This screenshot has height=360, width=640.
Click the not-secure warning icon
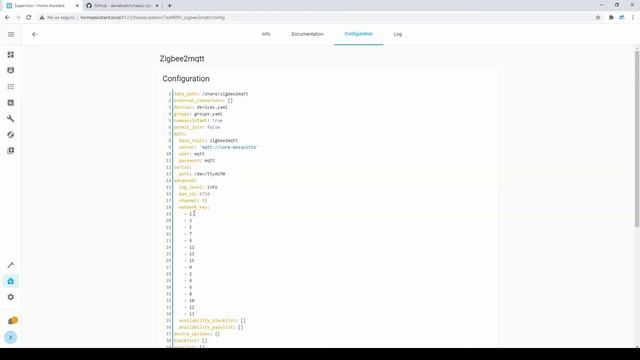tap(42, 18)
